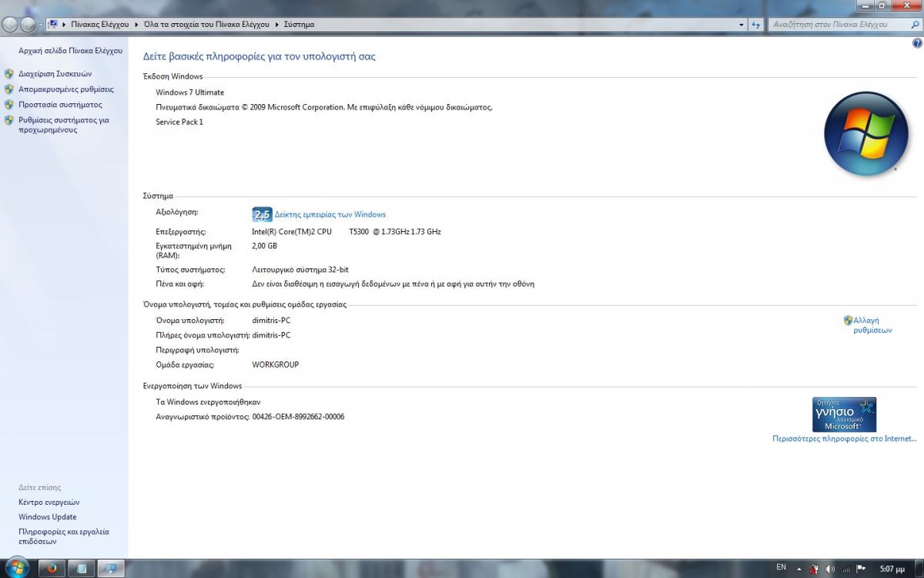Click product ID 00426-OEM-8992662-00006
This screenshot has height=578, width=924.
pos(299,416)
